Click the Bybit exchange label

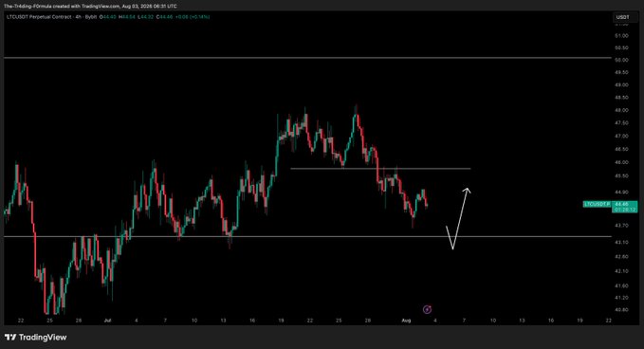90,17
